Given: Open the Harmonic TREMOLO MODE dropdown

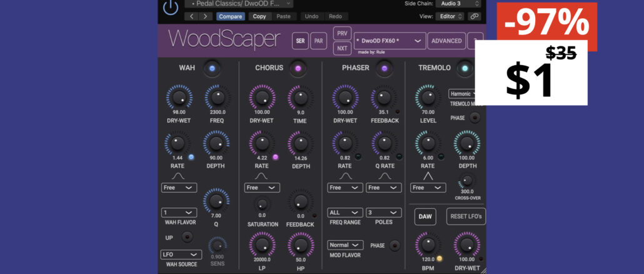Looking at the screenshot, I should (463, 94).
